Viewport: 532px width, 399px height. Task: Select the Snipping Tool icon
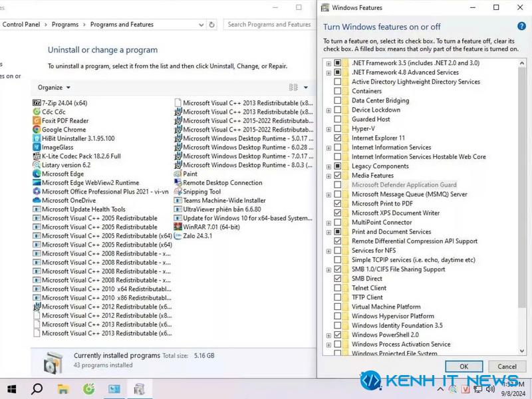[x=178, y=192]
